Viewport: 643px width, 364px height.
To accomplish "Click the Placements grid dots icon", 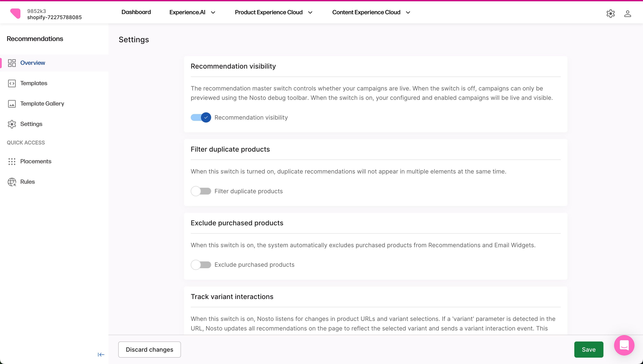I will point(12,161).
